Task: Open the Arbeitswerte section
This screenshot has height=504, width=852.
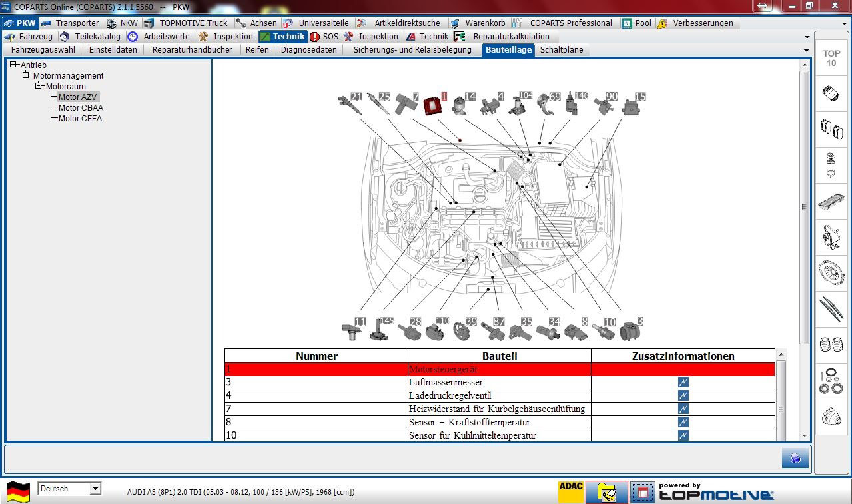Action: tap(159, 37)
